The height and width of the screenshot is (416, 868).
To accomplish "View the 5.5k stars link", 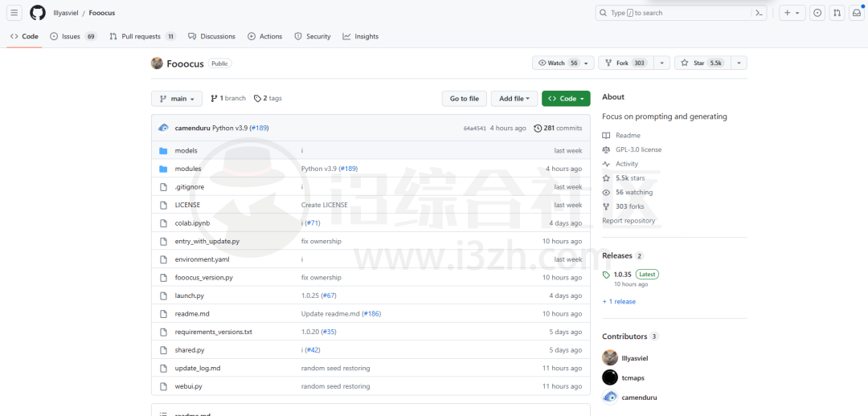I will tap(624, 178).
